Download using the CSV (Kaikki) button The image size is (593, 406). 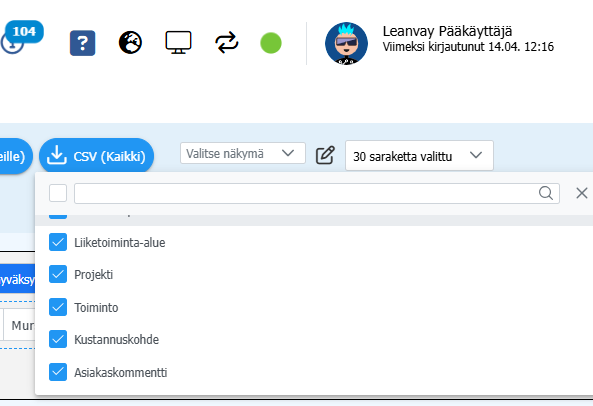click(x=96, y=156)
